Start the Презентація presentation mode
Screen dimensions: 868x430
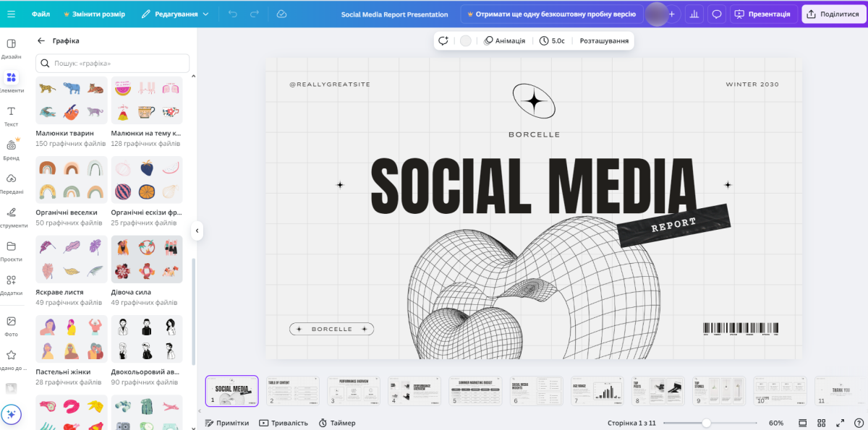point(763,14)
